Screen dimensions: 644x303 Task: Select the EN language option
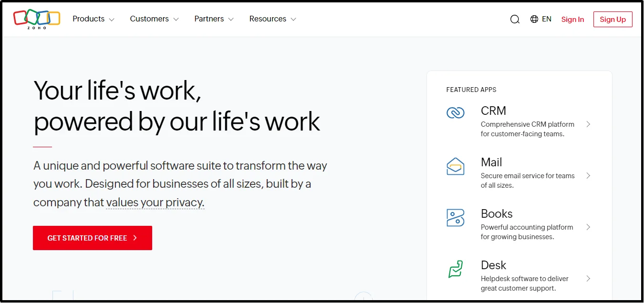(x=547, y=19)
